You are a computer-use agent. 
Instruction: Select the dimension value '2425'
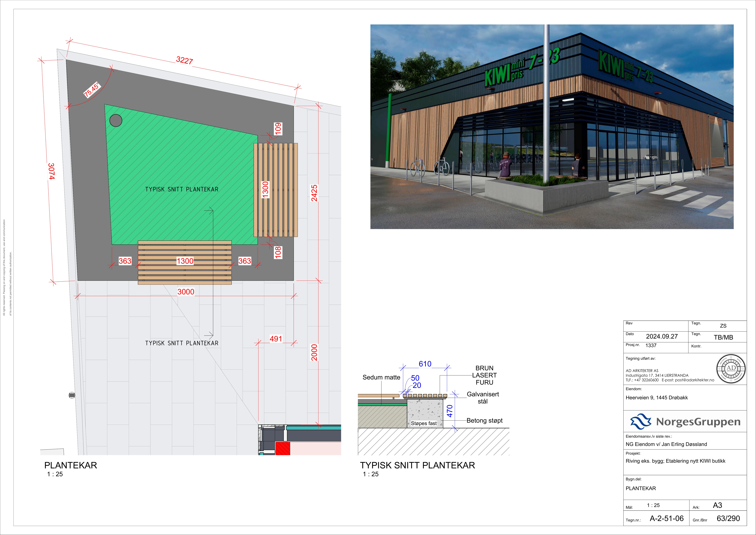314,193
